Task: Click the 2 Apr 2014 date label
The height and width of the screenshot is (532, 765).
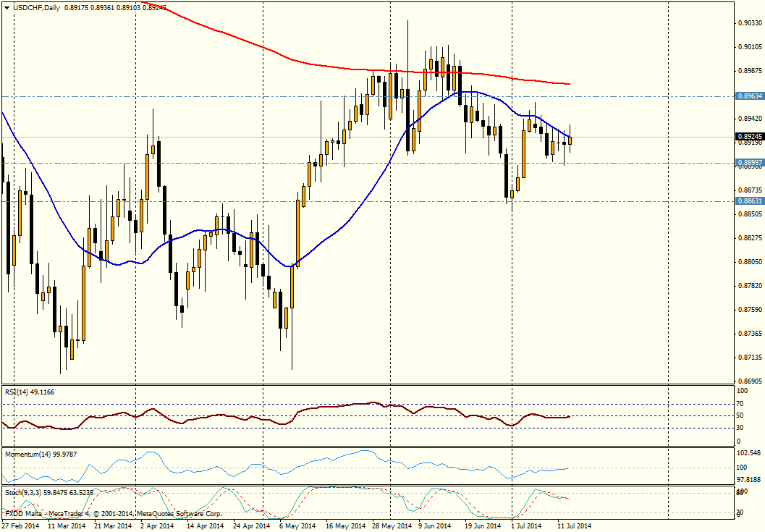Action: 158,526
